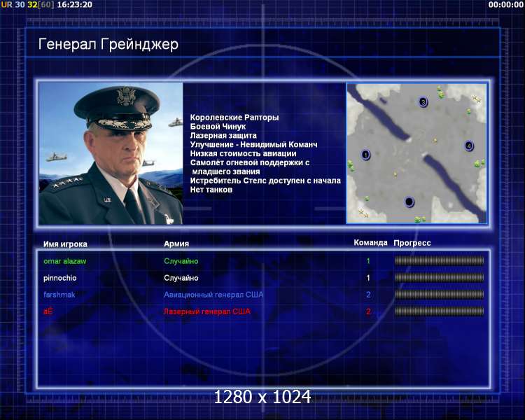525x420 pixels.
Task: Click army 'Лазерный генерал США'
Action: click(207, 311)
